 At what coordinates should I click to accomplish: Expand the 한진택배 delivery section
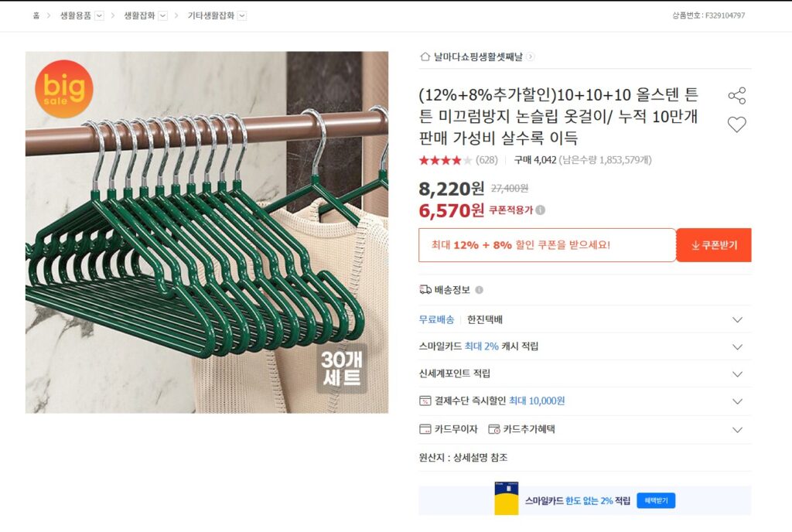click(x=736, y=319)
